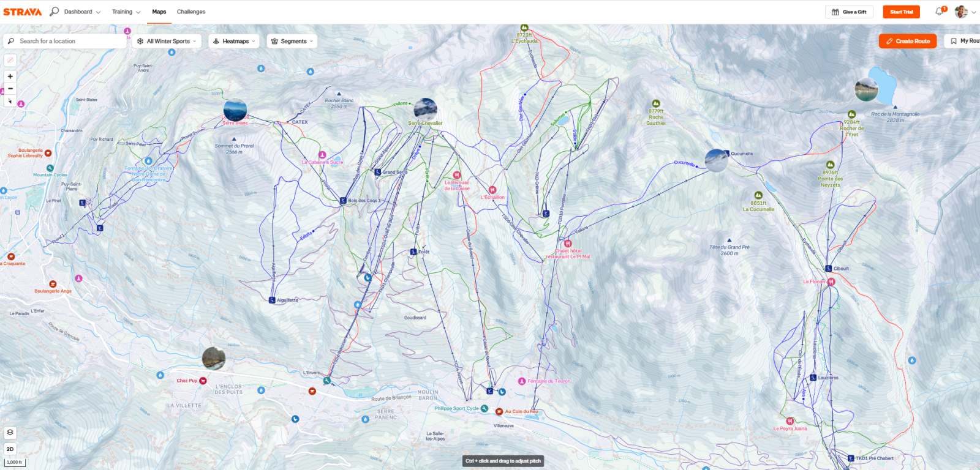Select L'Échaillon restaurant marker
This screenshot has height=470, width=980.
[492, 190]
